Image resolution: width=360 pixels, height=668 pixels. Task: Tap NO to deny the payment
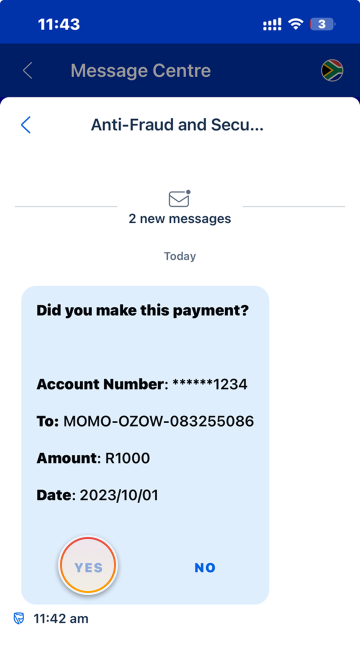pos(205,567)
